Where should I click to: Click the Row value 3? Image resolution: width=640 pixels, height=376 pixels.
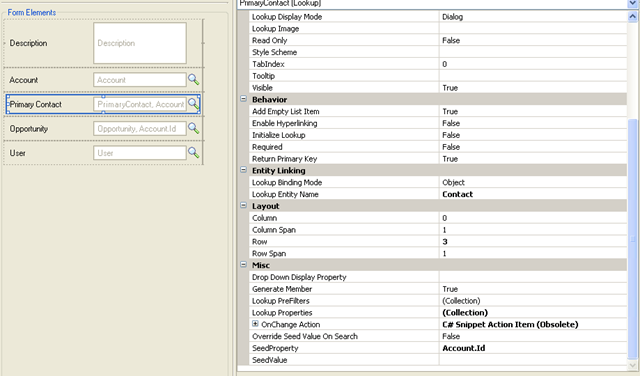445,242
